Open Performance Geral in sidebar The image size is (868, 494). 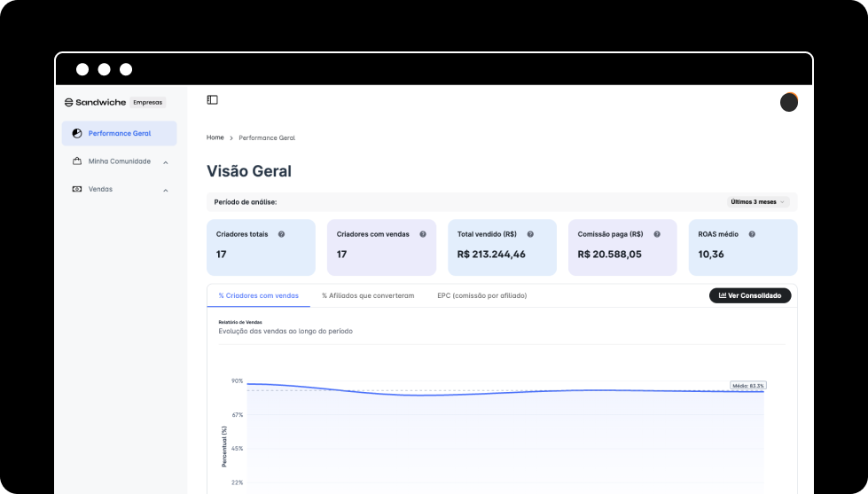click(x=119, y=133)
